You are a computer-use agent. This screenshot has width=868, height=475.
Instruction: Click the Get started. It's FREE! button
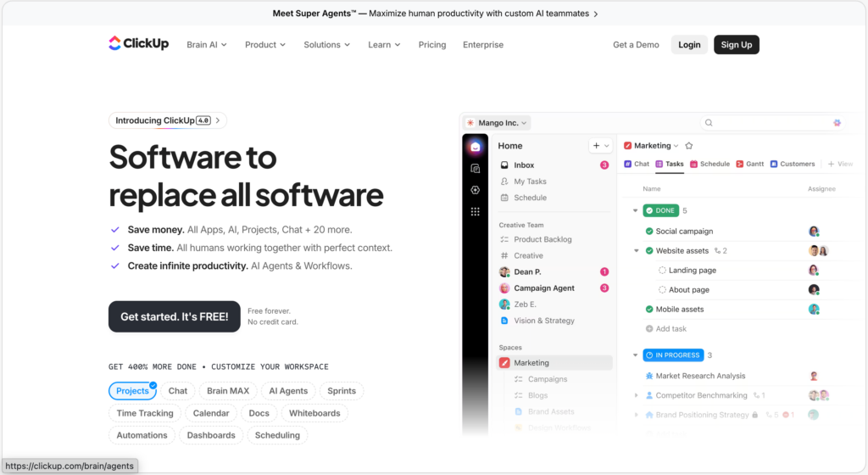pyautogui.click(x=174, y=316)
